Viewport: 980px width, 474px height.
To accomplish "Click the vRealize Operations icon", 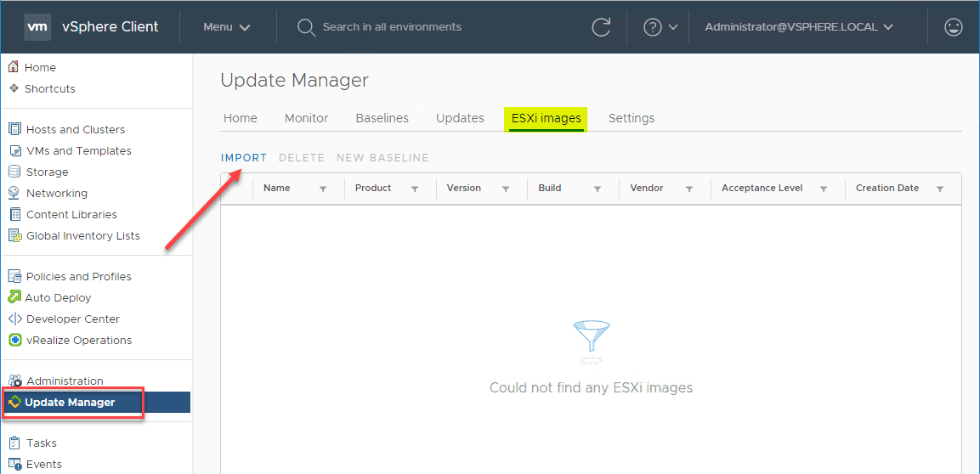I will tap(14, 340).
